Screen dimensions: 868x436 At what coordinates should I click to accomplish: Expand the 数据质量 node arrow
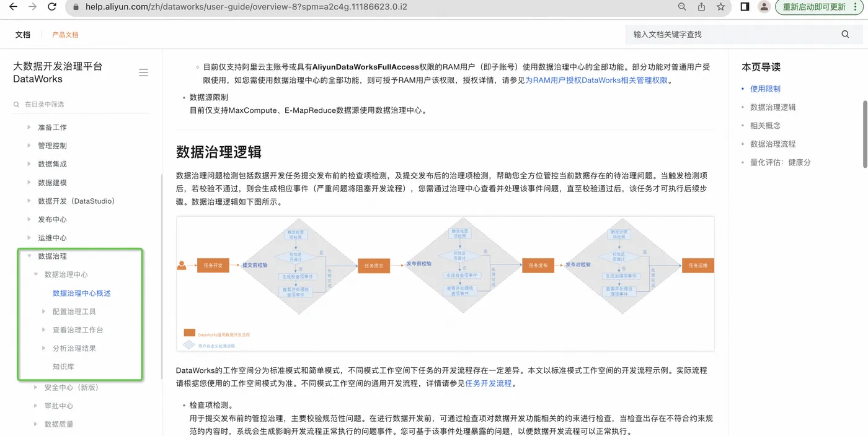36,424
